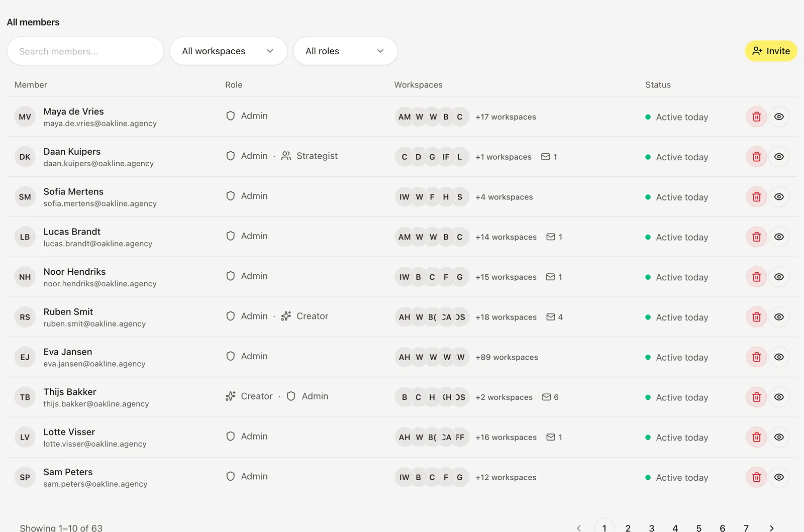Click envelope icon in Thijs Bakker row
The image size is (804, 532).
point(547,397)
